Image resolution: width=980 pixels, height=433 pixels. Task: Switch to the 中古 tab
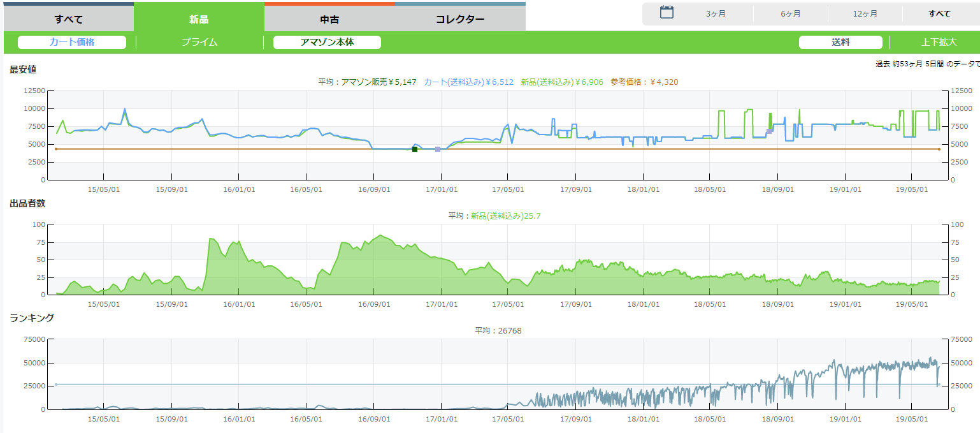[x=329, y=19]
